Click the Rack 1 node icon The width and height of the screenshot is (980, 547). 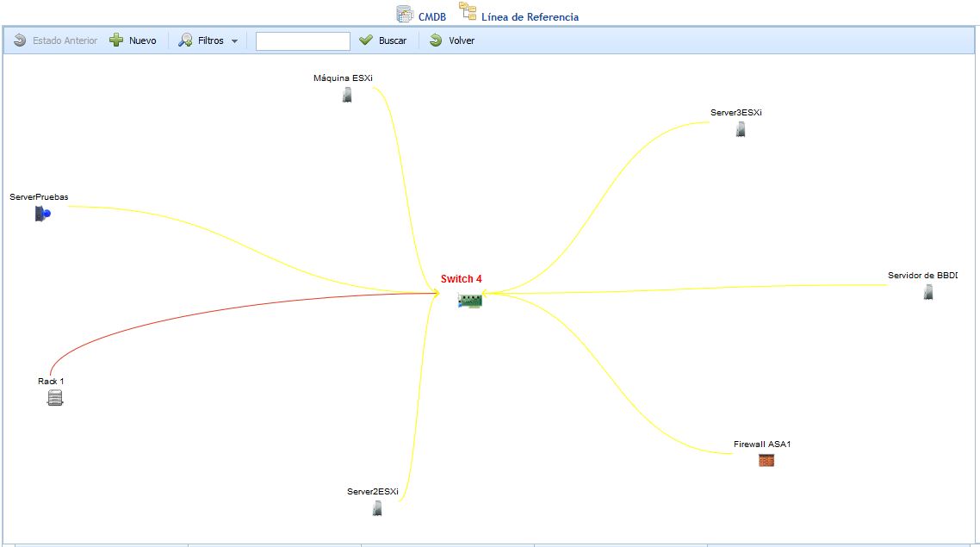click(x=55, y=397)
